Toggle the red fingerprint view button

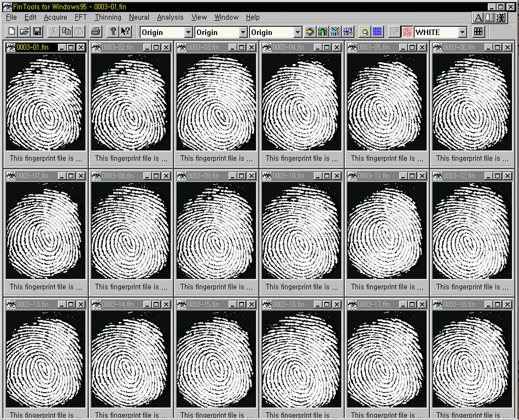(x=407, y=32)
